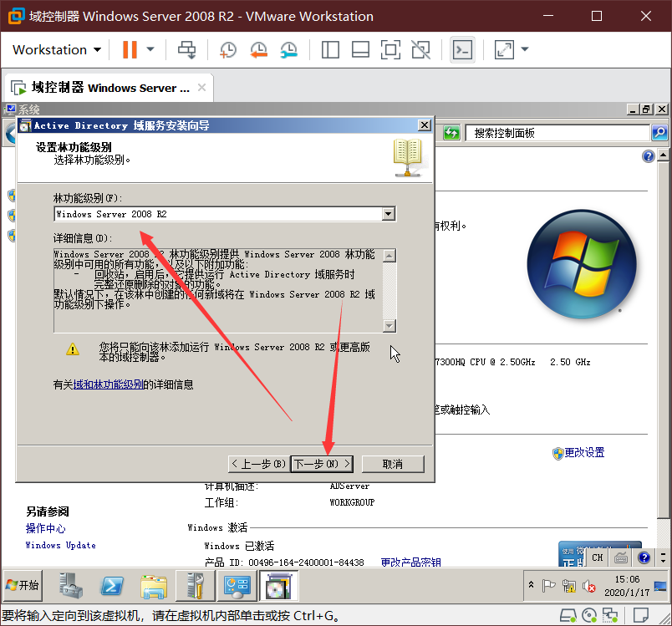
Task: Toggle the thumbnail bar view
Action: click(360, 49)
